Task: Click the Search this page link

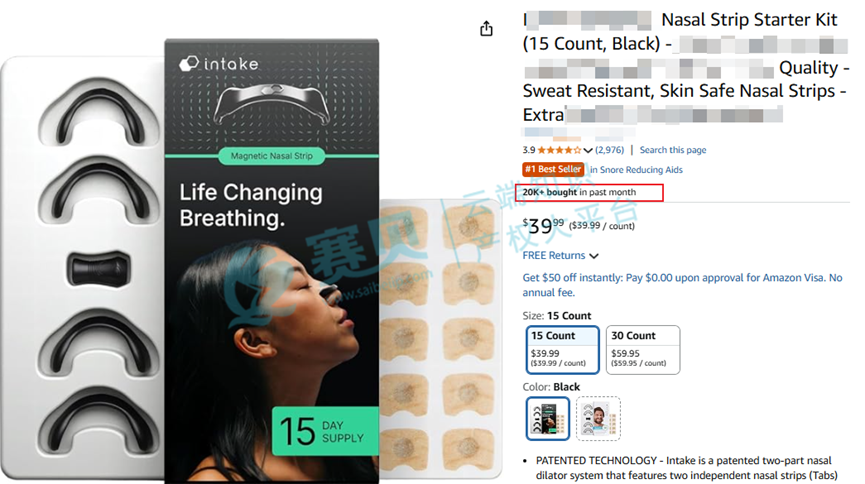Action: pos(672,150)
